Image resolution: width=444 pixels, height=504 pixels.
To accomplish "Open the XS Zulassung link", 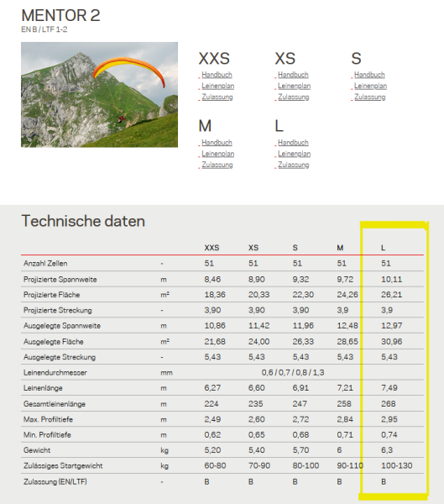I will (x=293, y=97).
